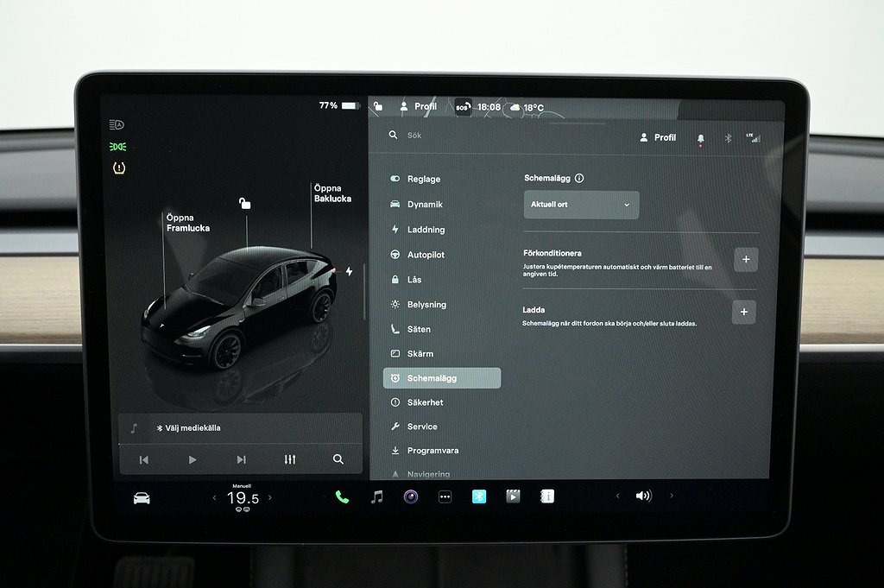This screenshot has width=884, height=588.
Task: Expand volume options with the right chevron
Action: (672, 496)
